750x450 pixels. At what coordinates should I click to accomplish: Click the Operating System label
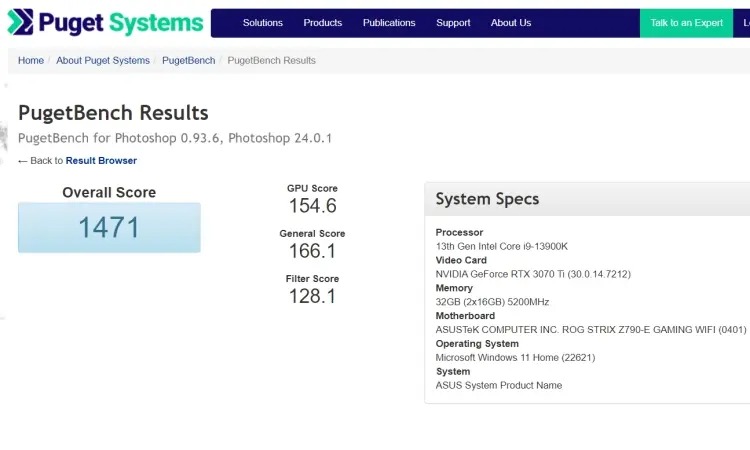477,343
